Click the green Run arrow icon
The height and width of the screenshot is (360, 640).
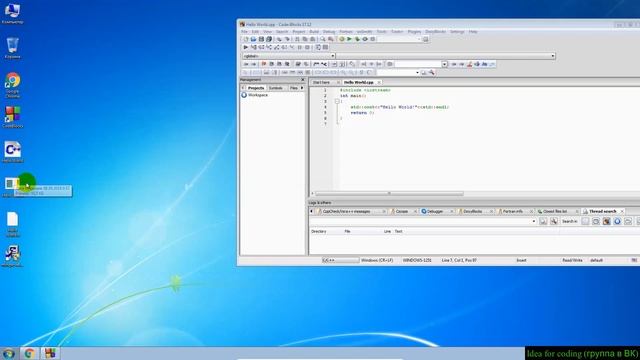[x=349, y=39]
